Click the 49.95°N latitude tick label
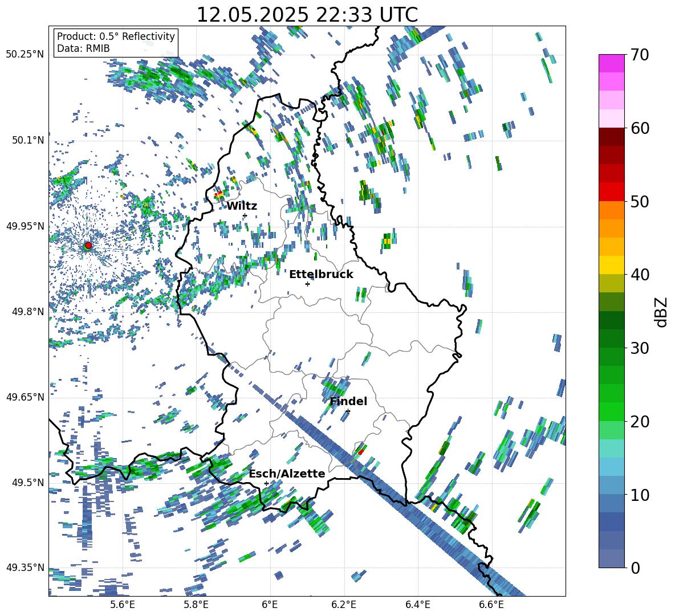This screenshot has height=616, width=675. [25, 226]
